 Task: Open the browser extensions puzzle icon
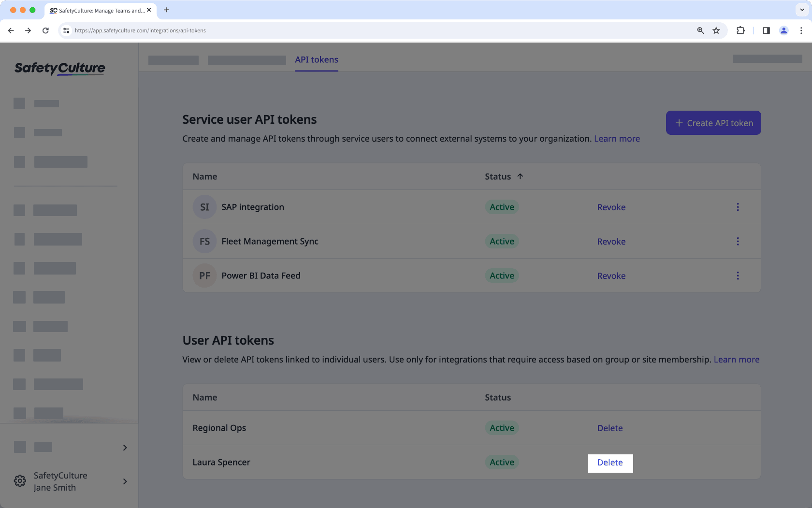coord(740,30)
